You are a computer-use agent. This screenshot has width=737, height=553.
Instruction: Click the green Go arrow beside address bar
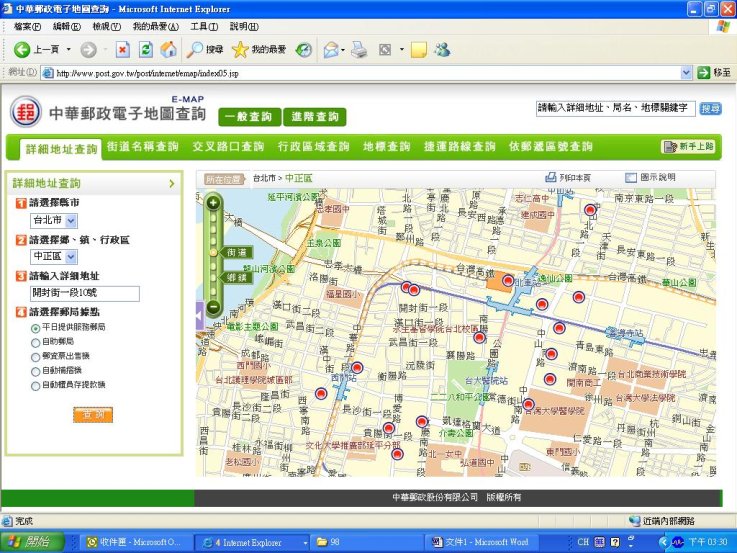point(703,73)
